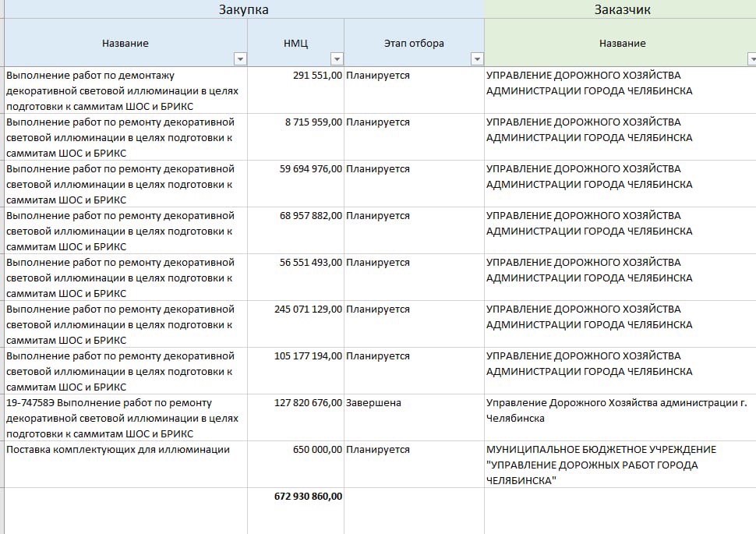Select cell with value 8 715 959,00

click(295, 137)
